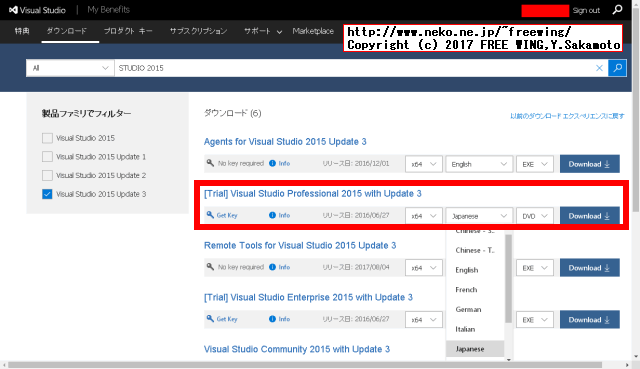Open the ダウンロード tab

pyautogui.click(x=67, y=31)
